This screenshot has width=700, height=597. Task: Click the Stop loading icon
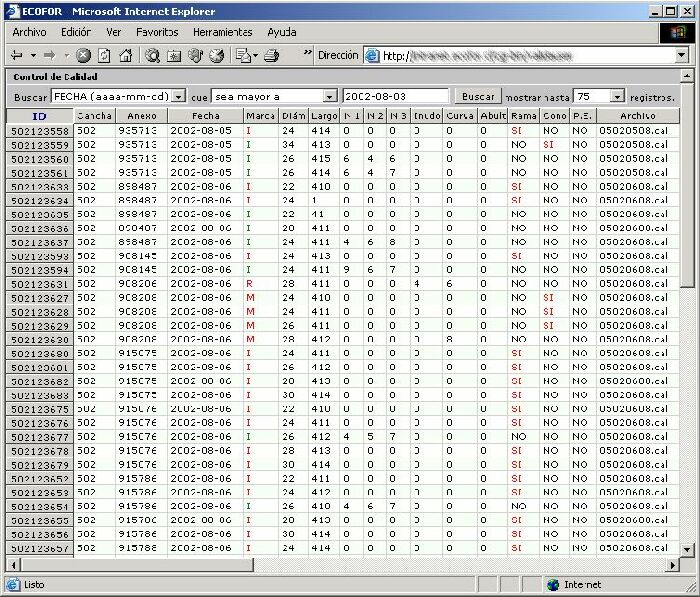click(x=84, y=56)
